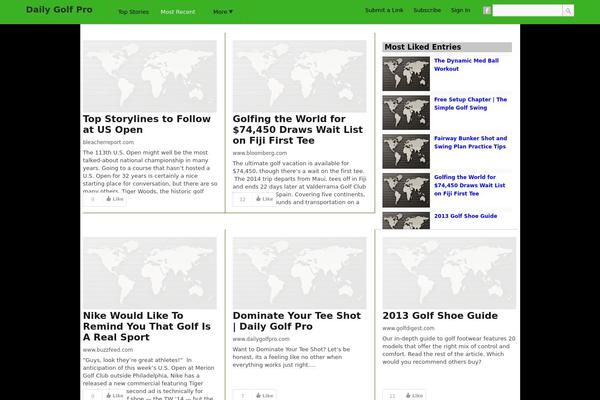Click the Nike article map image
The width and height of the screenshot is (600, 400).
coord(150,273)
